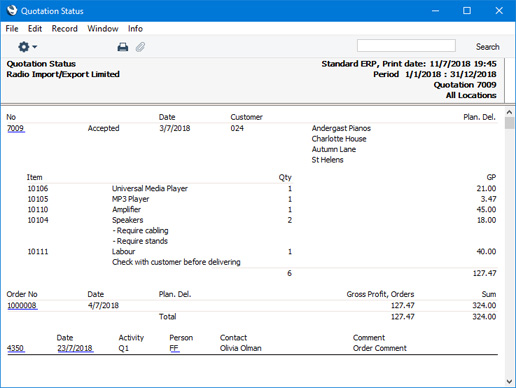Maximize the Quotation Status window
The width and height of the screenshot is (516, 388).
tap(467, 11)
